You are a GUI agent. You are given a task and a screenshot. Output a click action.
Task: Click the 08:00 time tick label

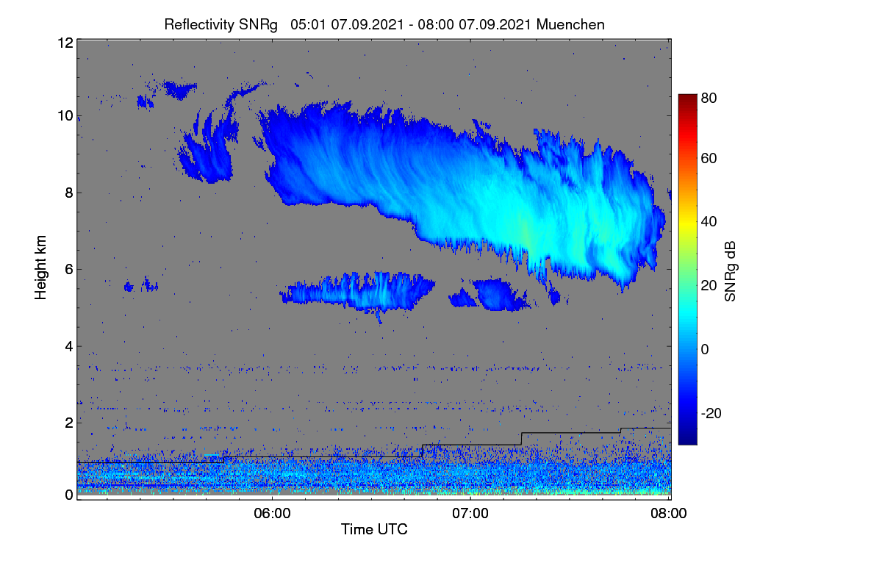click(x=668, y=513)
